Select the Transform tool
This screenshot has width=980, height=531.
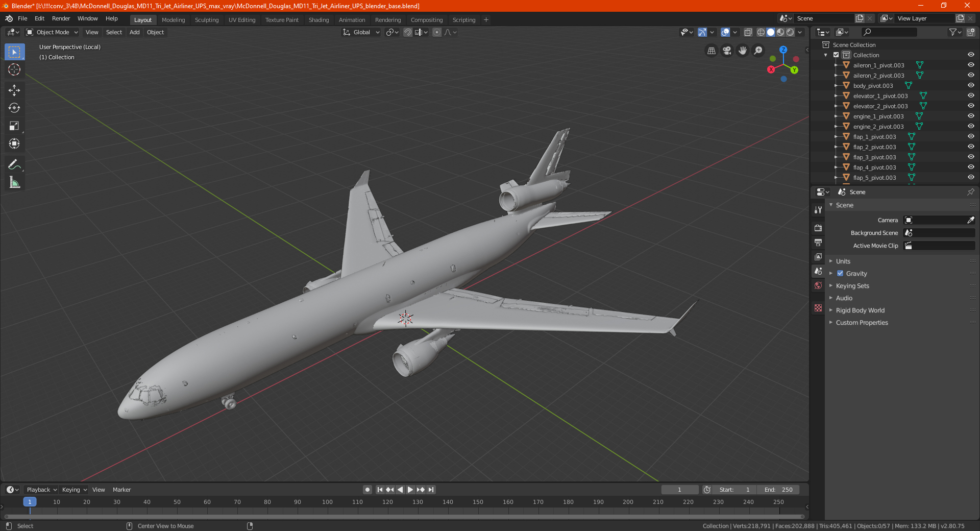click(14, 143)
